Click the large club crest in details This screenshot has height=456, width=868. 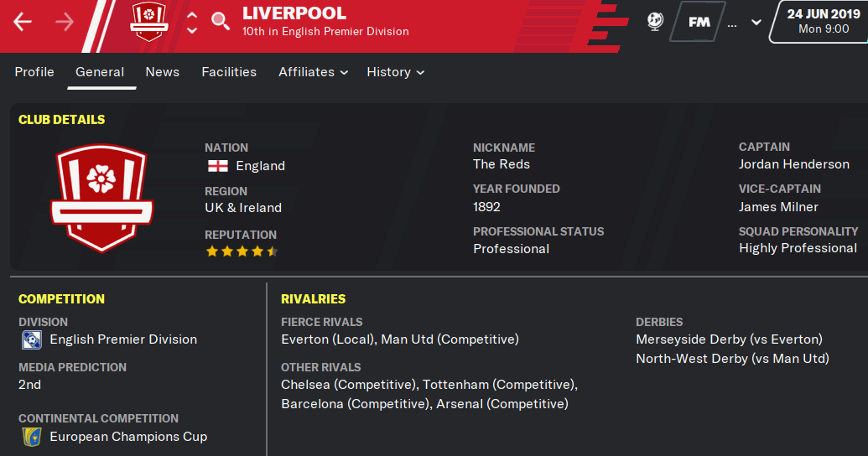click(x=101, y=198)
